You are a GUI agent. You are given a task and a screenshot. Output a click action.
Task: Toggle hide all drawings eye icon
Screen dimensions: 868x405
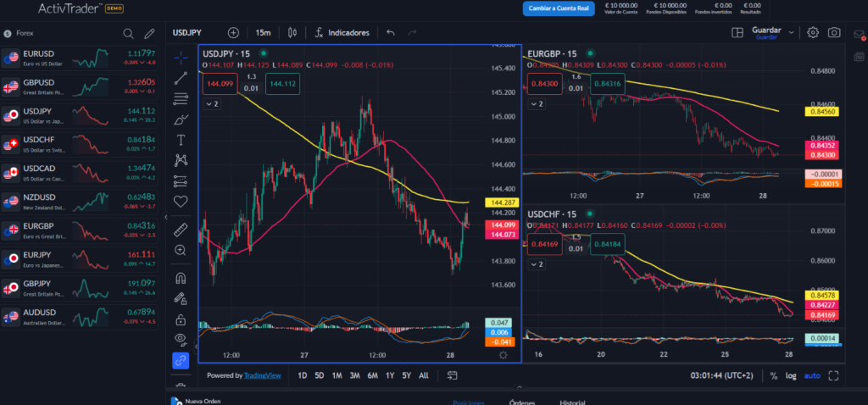click(180, 340)
